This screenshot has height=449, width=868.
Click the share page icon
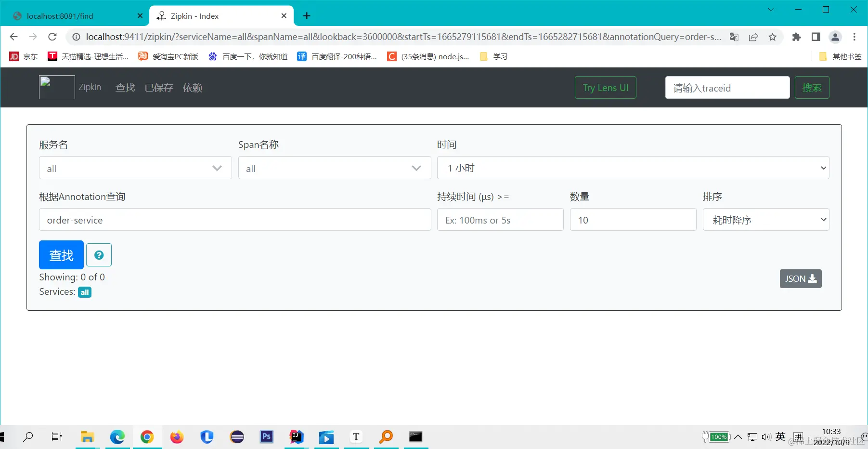click(753, 37)
